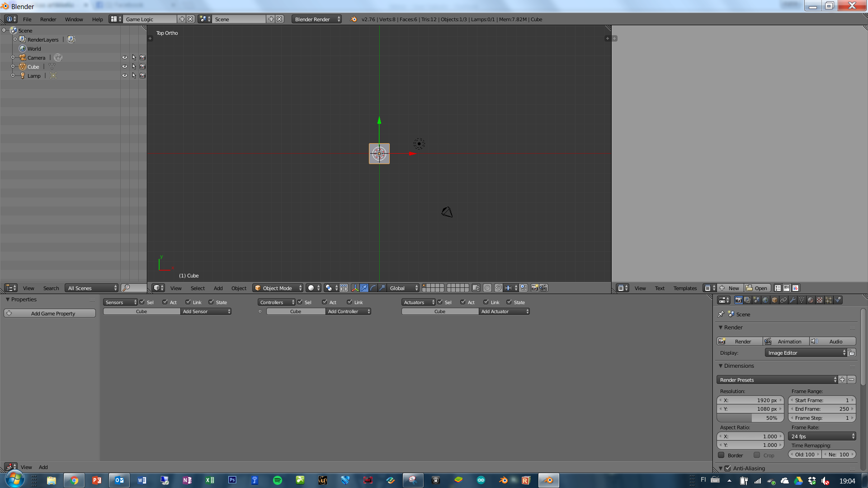The height and width of the screenshot is (488, 868).
Task: Click the OpenGL render animation clapper icon
Action: pos(543,288)
